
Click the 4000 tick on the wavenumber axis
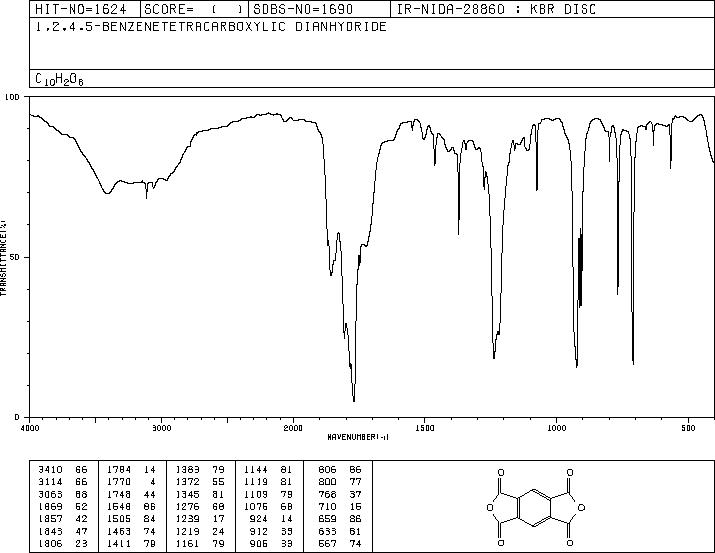point(30,428)
